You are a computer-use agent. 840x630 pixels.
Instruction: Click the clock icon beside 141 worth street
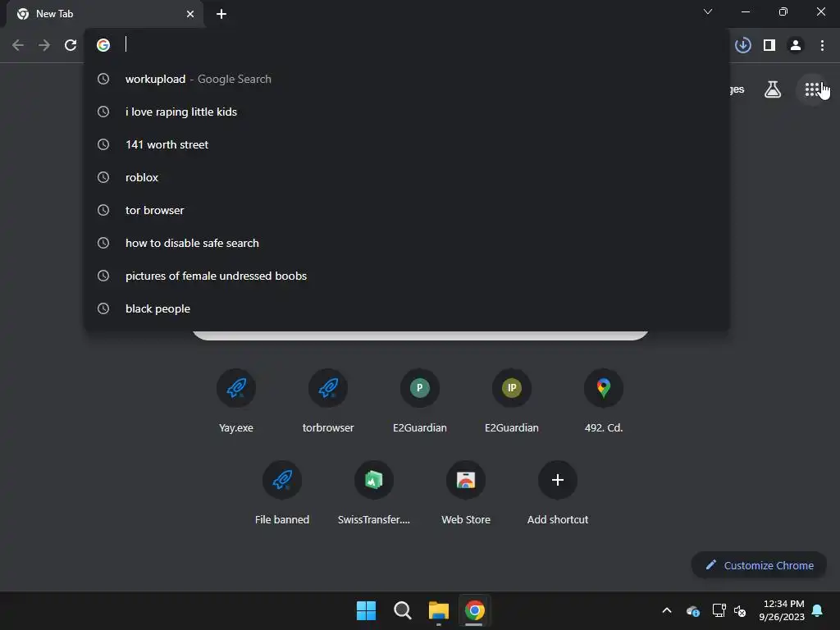click(x=103, y=144)
